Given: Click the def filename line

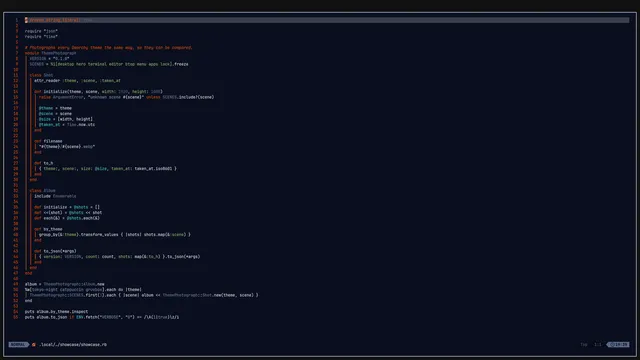Looking at the screenshot, I should (48, 141).
